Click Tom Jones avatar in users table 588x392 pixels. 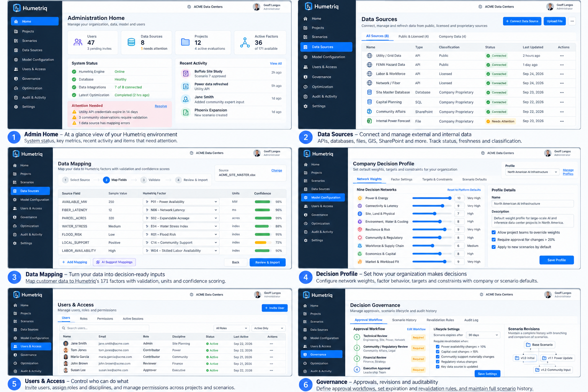pos(66,350)
